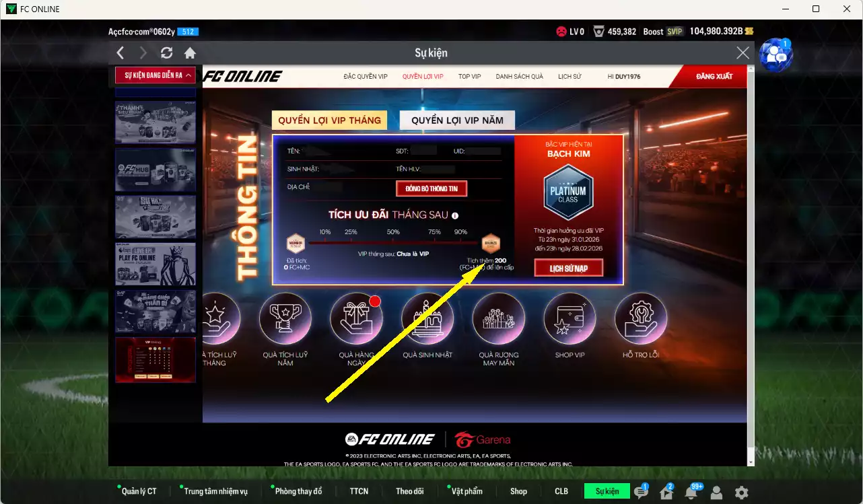Screen dimensions: 863x504
Task: Click the info icon beside Tích Ưu Đãi
Action: click(455, 216)
